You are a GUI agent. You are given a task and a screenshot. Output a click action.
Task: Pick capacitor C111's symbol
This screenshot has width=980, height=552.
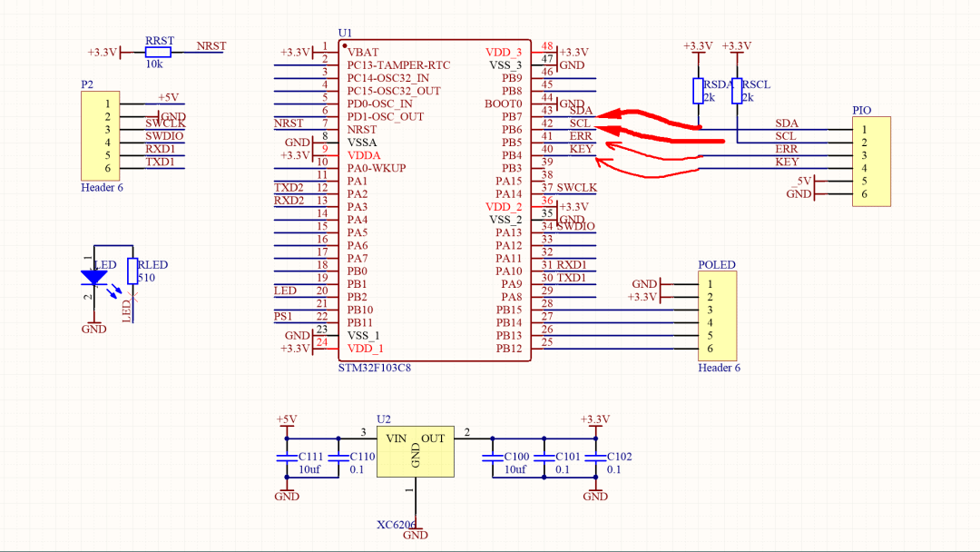point(287,458)
